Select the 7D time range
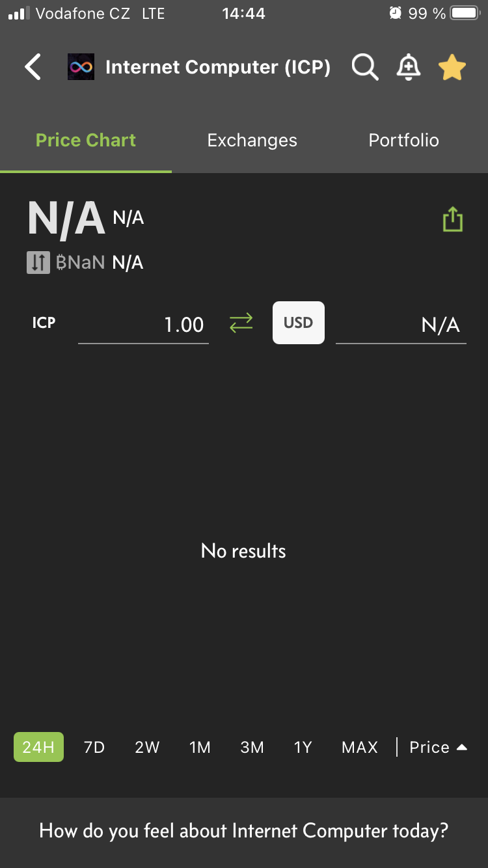This screenshot has height=868, width=488. pyautogui.click(x=94, y=747)
